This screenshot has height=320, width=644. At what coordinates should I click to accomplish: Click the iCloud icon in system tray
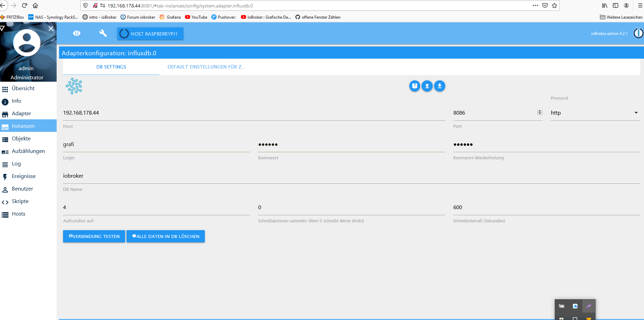(575, 306)
